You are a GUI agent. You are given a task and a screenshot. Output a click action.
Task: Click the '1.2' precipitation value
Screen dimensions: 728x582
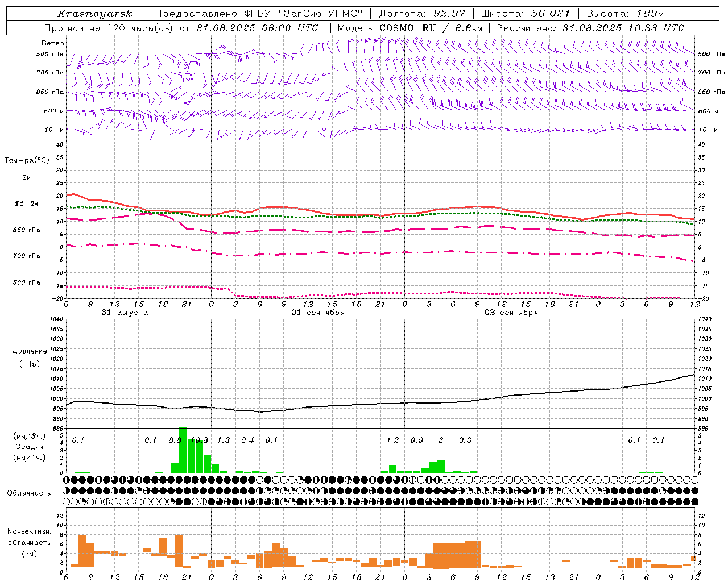392,440
